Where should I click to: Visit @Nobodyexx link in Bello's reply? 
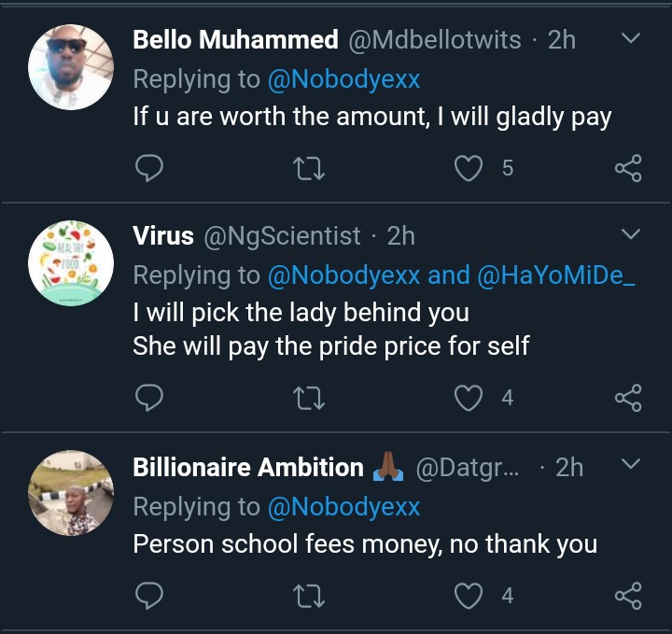click(x=343, y=79)
